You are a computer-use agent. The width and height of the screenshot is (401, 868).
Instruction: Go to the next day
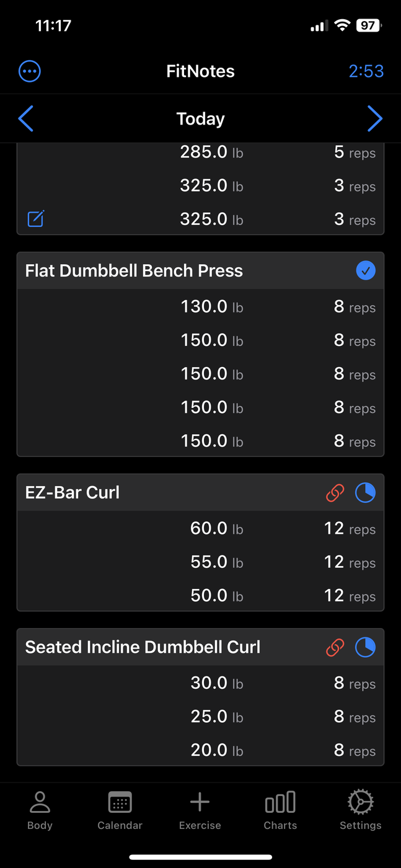[374, 118]
